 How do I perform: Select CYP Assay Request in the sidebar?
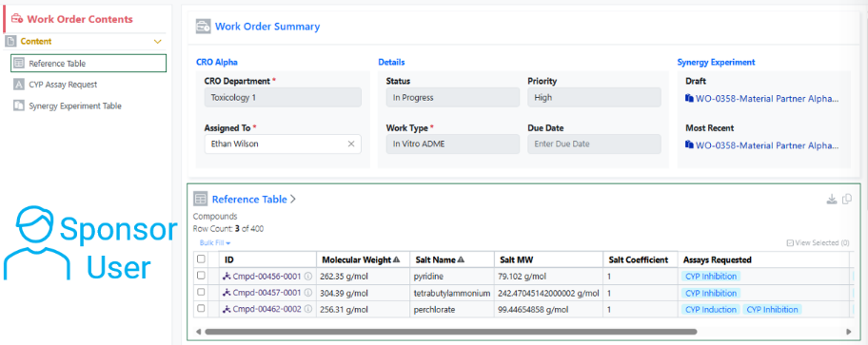[63, 85]
